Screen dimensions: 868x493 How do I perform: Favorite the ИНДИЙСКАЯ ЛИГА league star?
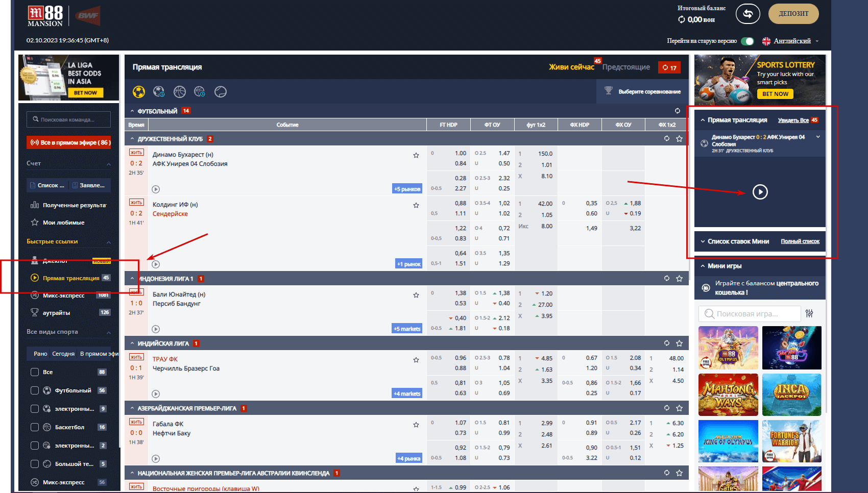[x=679, y=343]
